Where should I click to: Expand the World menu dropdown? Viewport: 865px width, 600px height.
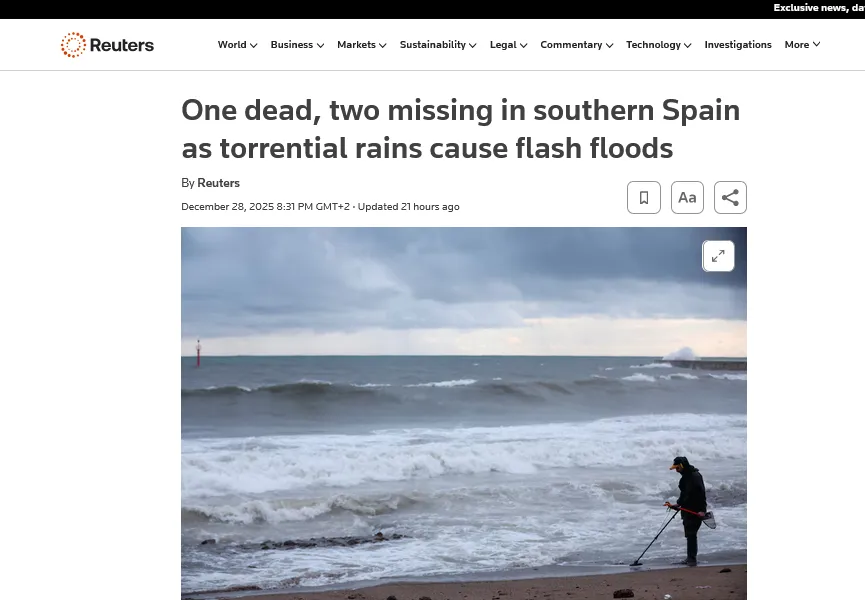[x=237, y=45]
